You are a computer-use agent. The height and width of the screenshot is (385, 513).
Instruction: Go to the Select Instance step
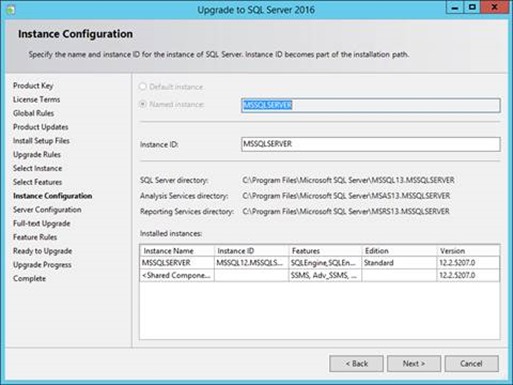coord(38,168)
